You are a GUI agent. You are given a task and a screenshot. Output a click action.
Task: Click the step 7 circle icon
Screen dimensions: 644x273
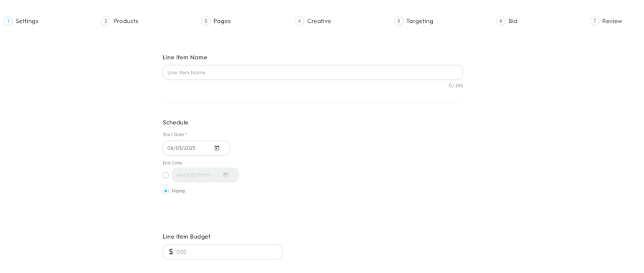coord(595,21)
